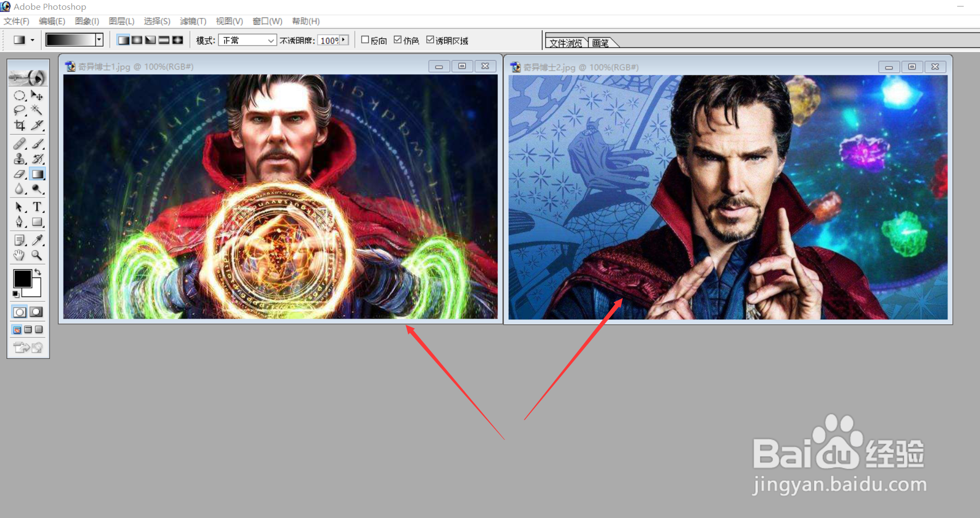Open the 模式 blend mode dropdown
The image size is (980, 518).
pyautogui.click(x=248, y=40)
